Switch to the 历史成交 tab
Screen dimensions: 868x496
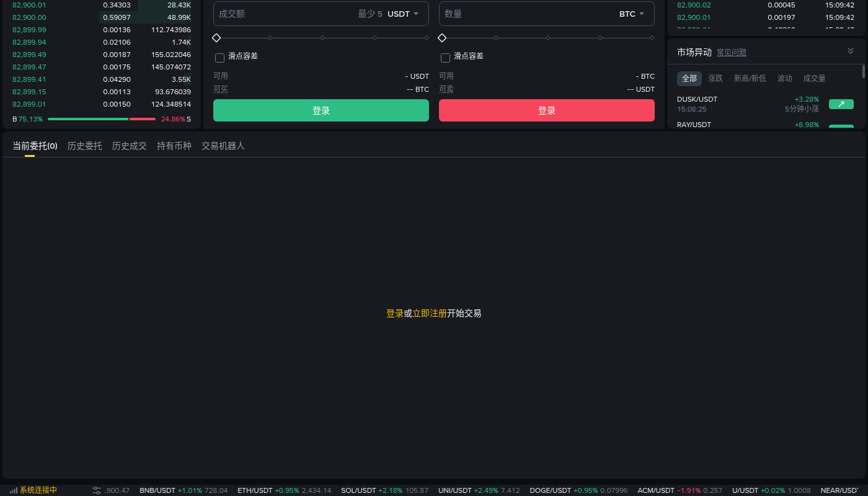[130, 146]
